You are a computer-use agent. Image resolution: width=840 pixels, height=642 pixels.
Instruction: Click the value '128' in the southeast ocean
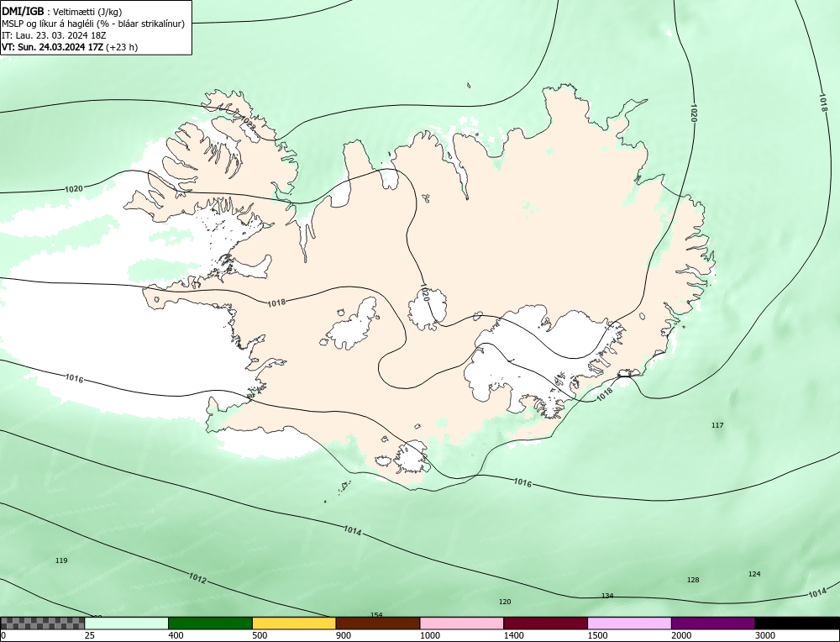693,580
